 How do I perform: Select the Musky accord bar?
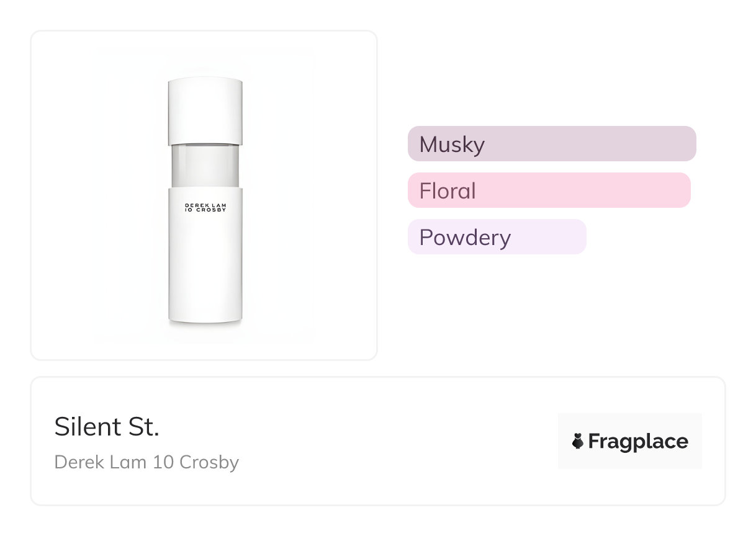pyautogui.click(x=551, y=144)
